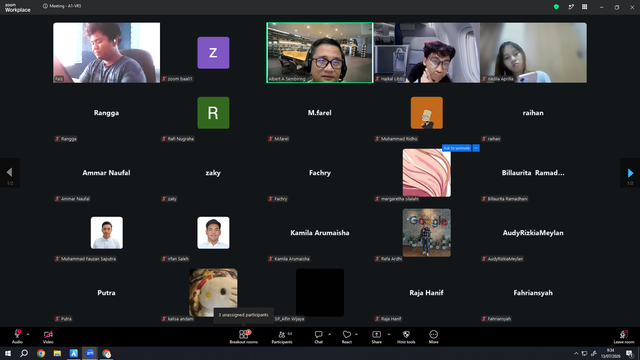The width and height of the screenshot is (640, 360).
Task: Open the Chat panel
Action: tap(318, 337)
